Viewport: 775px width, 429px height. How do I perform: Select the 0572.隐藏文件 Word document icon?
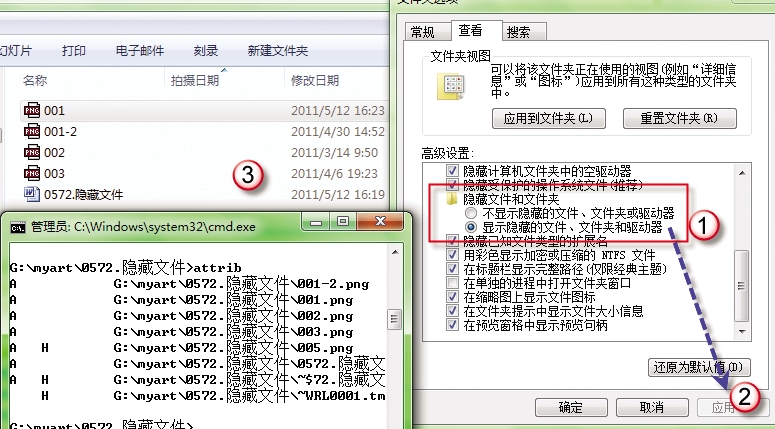point(32,194)
